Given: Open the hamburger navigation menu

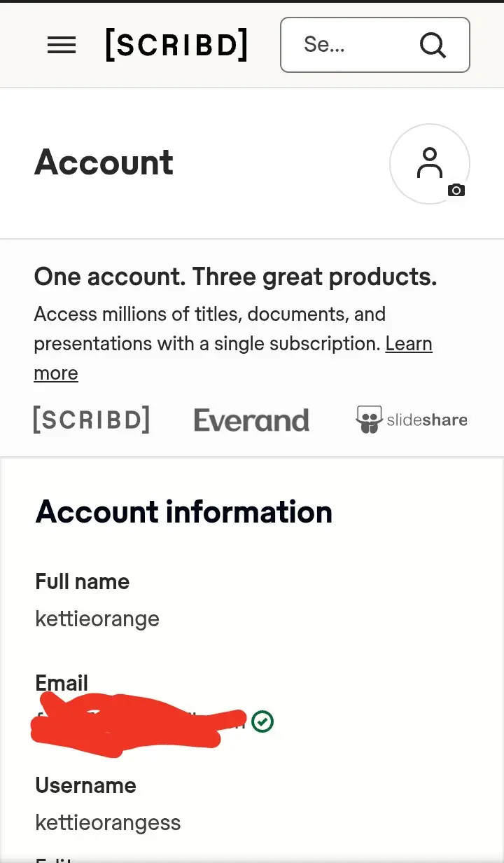Looking at the screenshot, I should point(62,46).
